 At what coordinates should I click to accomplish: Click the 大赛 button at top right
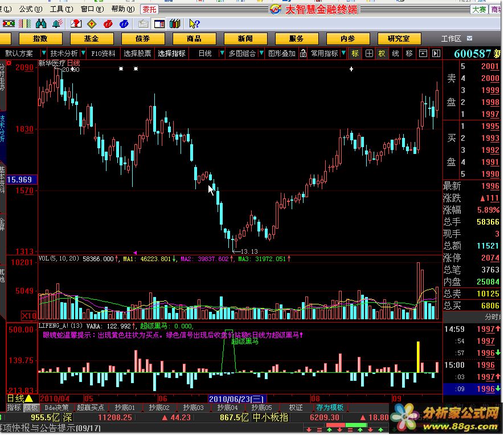click(479, 9)
